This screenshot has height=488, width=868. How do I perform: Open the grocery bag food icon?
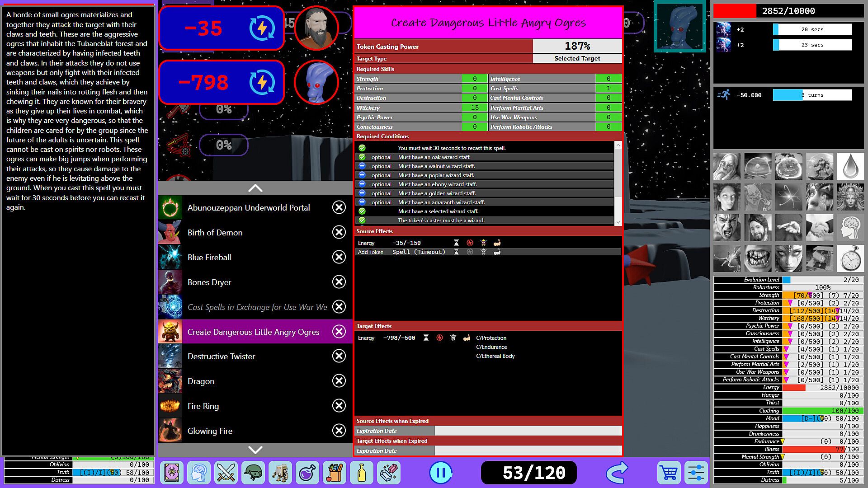[334, 473]
